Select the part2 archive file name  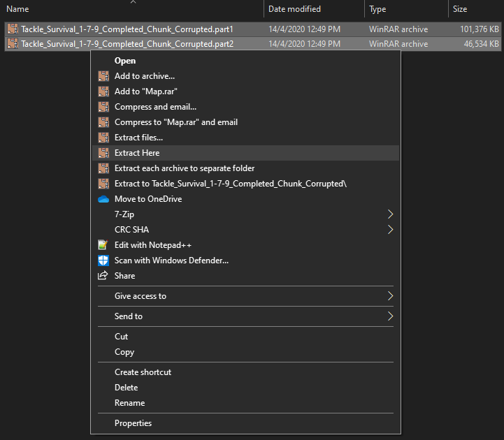point(127,44)
